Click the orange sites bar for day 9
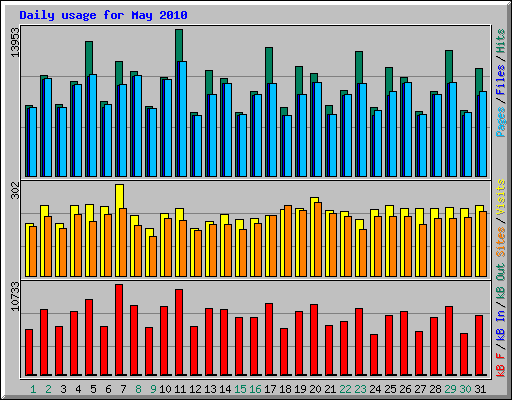Image resolution: width=512 pixels, height=400 pixels. [153, 256]
